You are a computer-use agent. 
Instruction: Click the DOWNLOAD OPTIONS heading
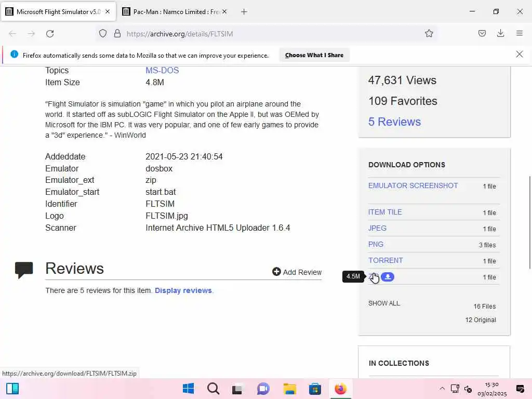point(406,165)
